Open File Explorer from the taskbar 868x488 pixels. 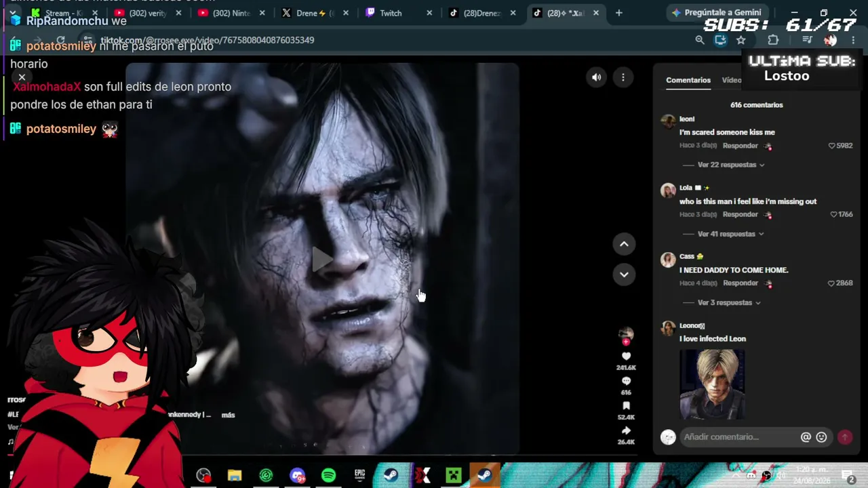click(x=235, y=476)
